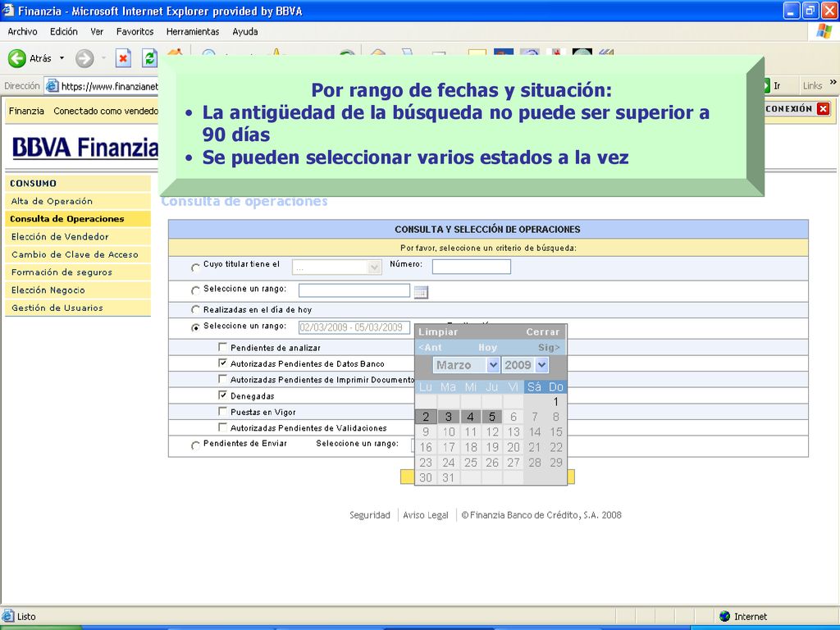Click the page icon in the address bar

[x=52, y=85]
